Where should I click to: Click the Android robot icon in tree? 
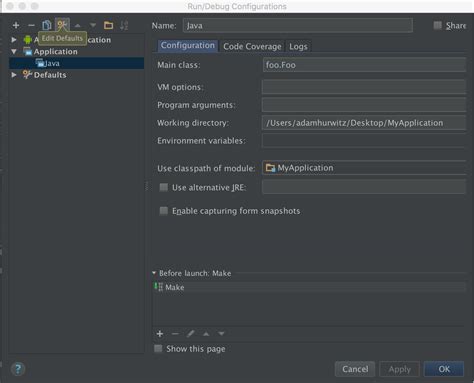click(x=27, y=40)
